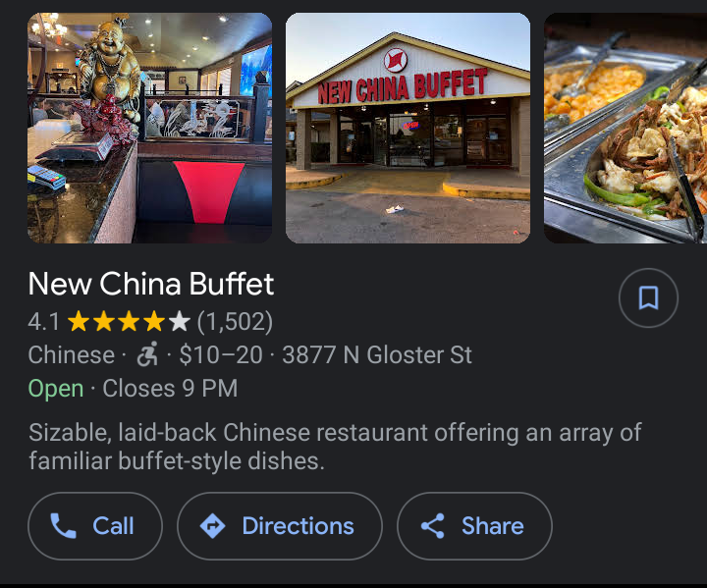Viewport: 707px width, 588px height.
Task: Click the green Open status text
Action: pyautogui.click(x=56, y=389)
